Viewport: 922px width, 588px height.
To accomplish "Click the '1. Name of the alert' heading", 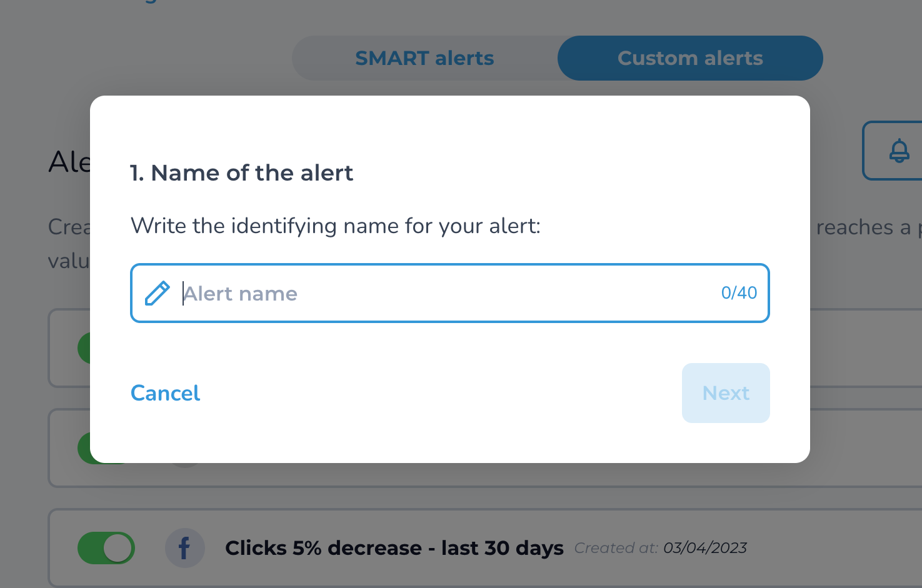I will coord(241,173).
